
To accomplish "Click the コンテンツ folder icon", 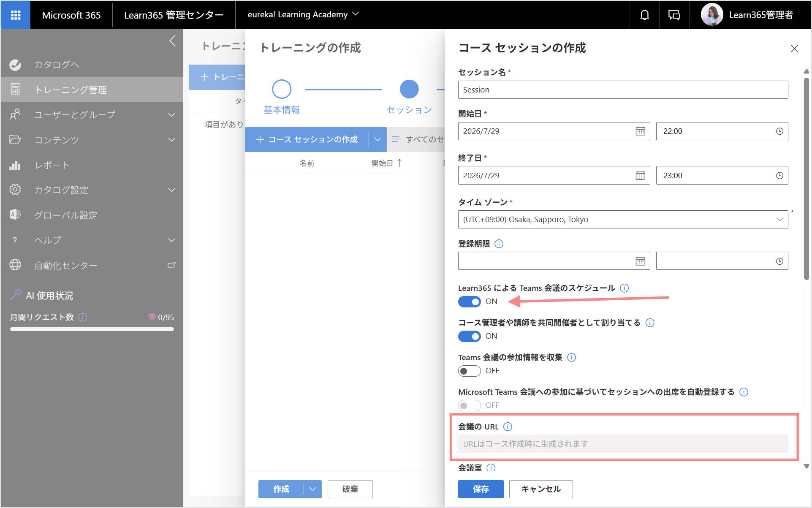I will 15,140.
